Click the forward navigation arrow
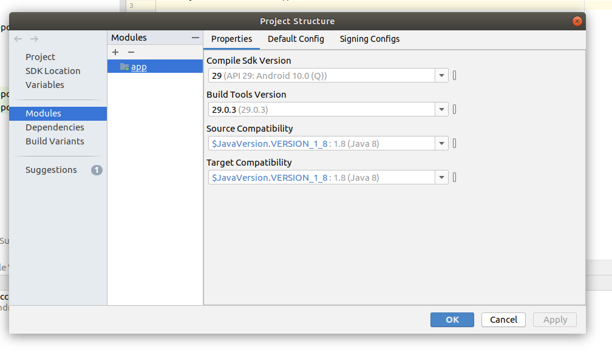 pos(35,39)
